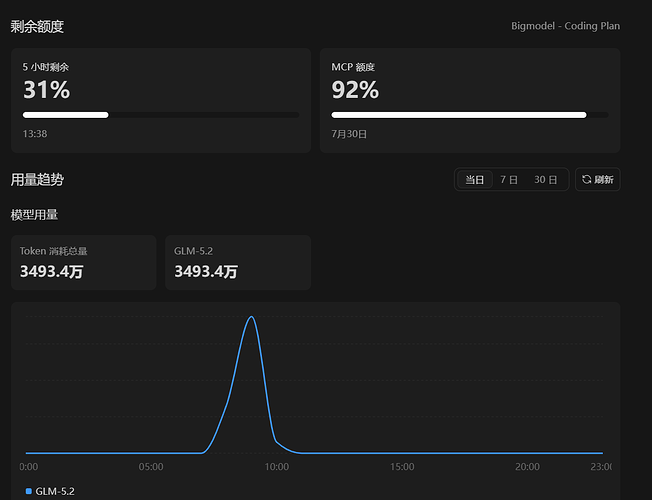Select the 当日 usage range tab
652x500 pixels.
pos(474,180)
